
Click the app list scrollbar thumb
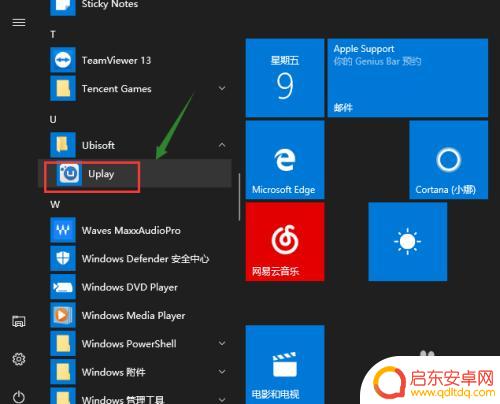239,197
